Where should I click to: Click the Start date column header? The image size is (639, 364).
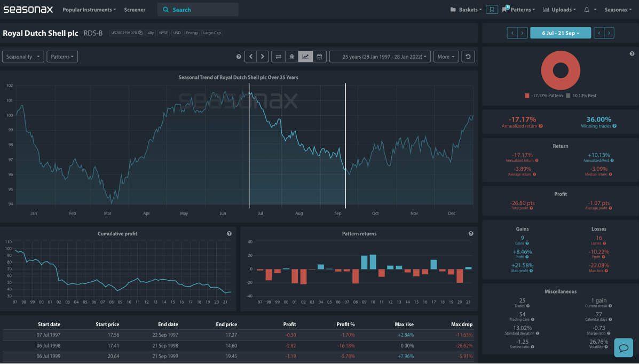coord(49,325)
